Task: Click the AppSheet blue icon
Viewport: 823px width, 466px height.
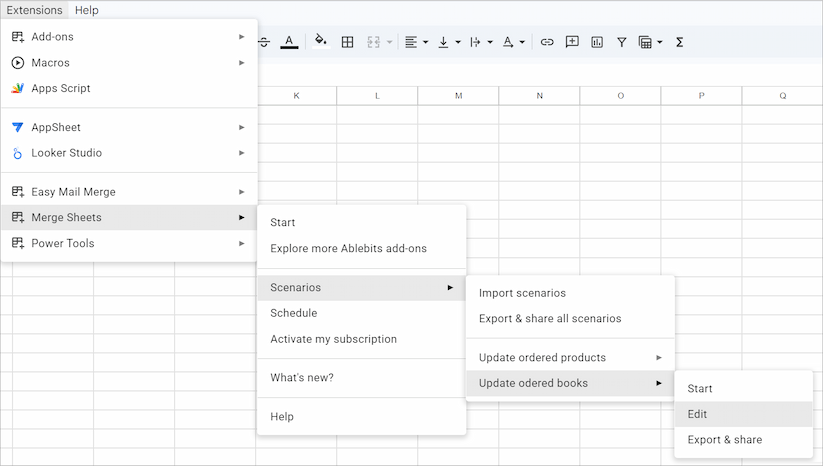Action: (x=17, y=127)
